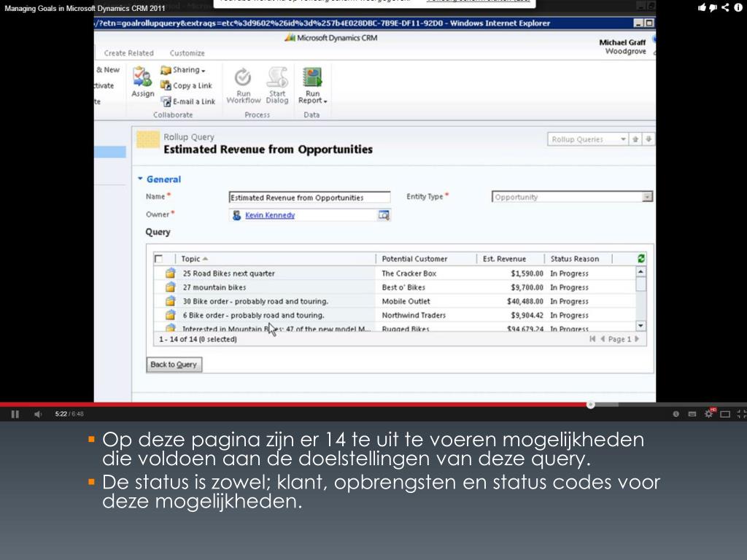Click the Start Dialog icon
The width and height of the screenshot is (747, 560).
(277, 85)
